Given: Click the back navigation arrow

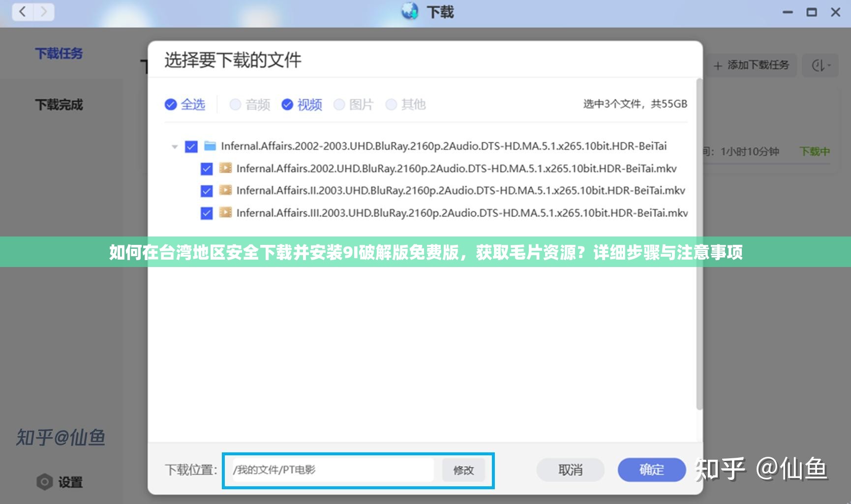Looking at the screenshot, I should pyautogui.click(x=22, y=12).
